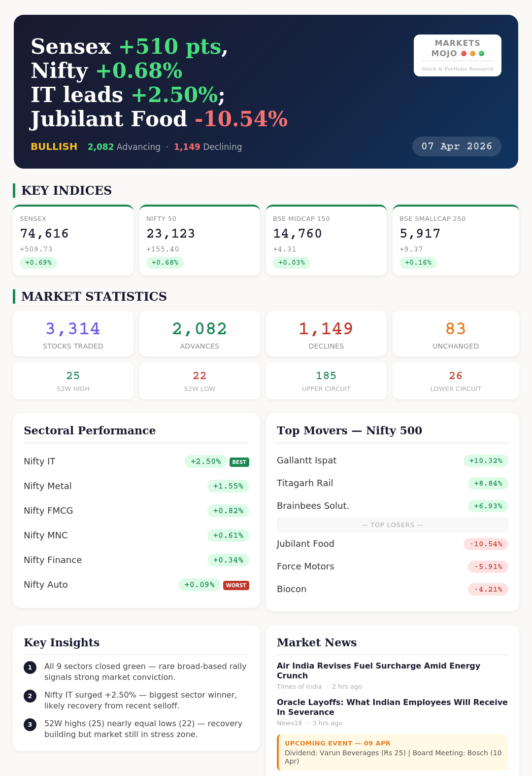Click the Advances 2,082 statistic tile
Screen dimensions: 532x776
[x=199, y=334]
